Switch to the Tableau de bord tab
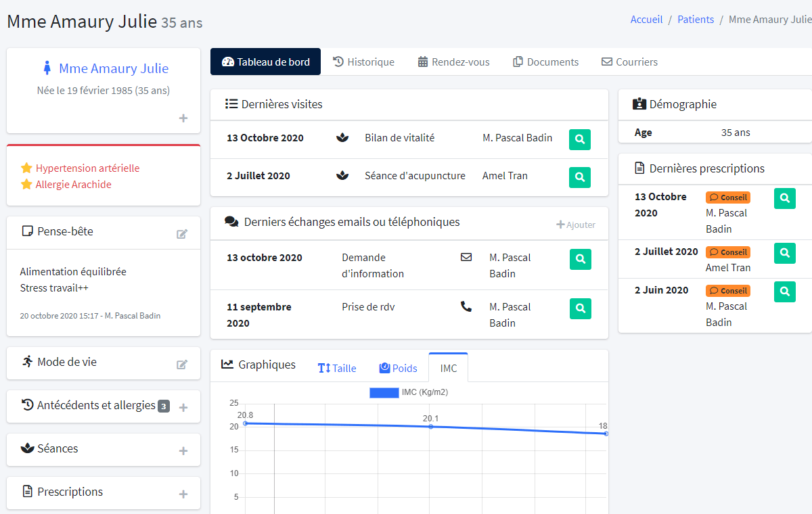 (265, 62)
